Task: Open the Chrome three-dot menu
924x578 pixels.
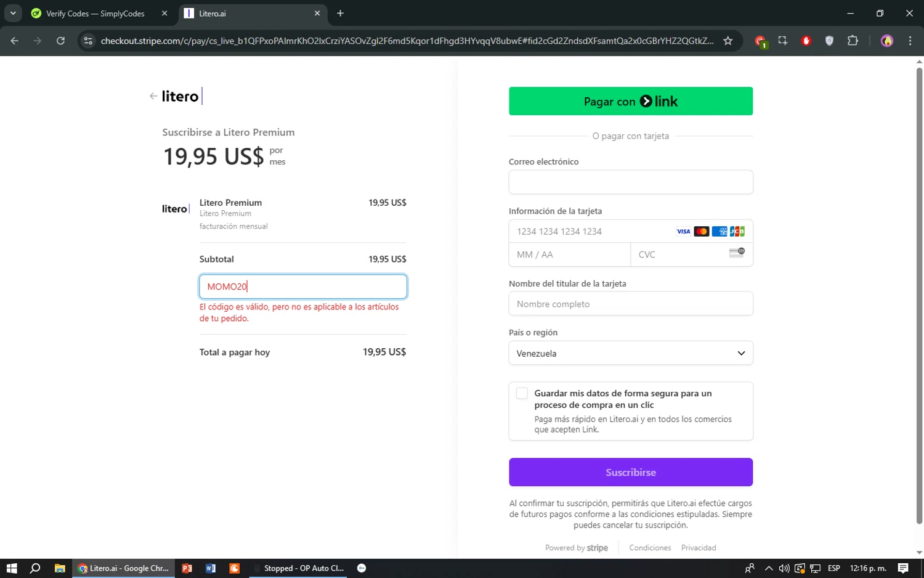Action: 910,41
